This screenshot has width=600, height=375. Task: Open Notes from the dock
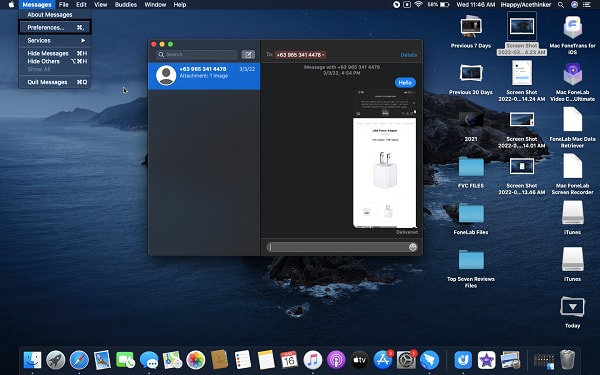tap(266, 360)
